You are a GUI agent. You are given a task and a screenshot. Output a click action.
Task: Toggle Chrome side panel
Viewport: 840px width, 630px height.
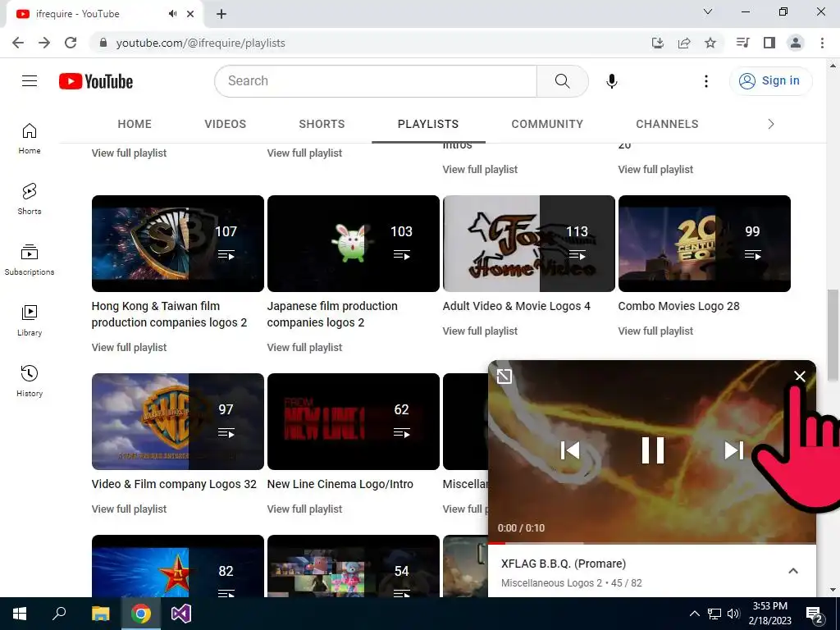tap(769, 43)
